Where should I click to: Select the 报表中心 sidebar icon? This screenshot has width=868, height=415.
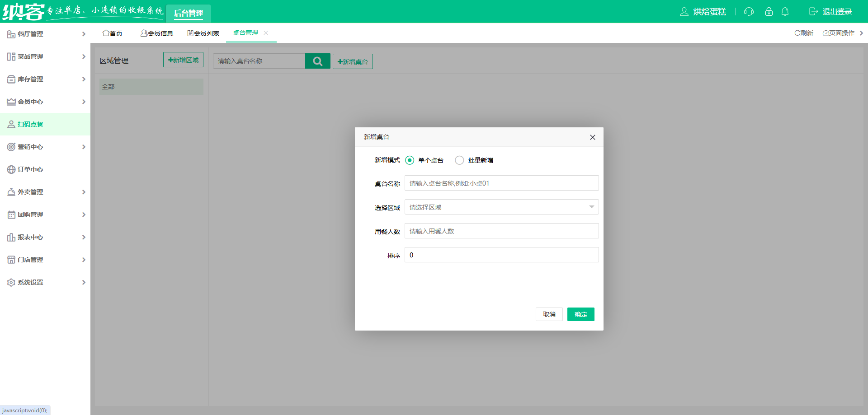tap(11, 237)
